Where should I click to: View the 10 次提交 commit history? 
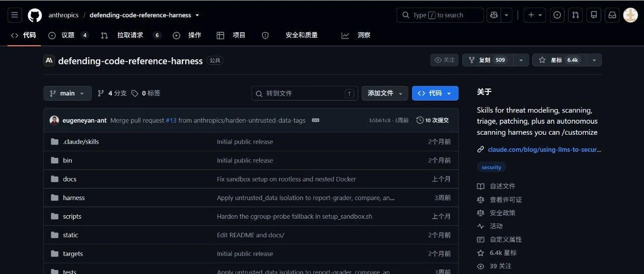(433, 120)
